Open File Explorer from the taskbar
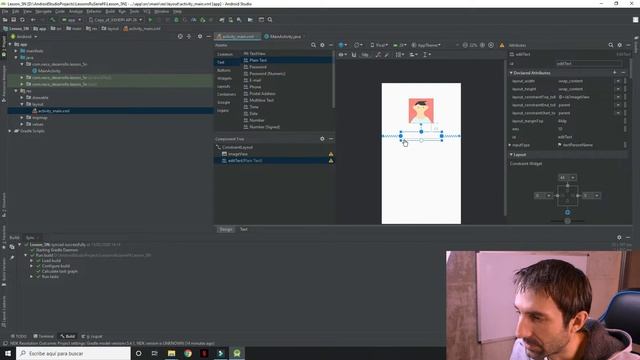Viewport: 640px width, 360px height. pos(171,353)
